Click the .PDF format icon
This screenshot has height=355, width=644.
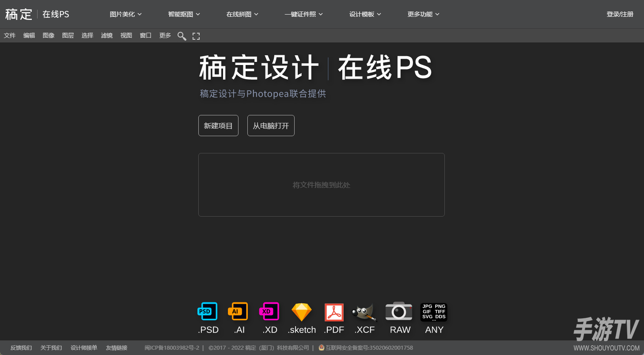coord(334,312)
